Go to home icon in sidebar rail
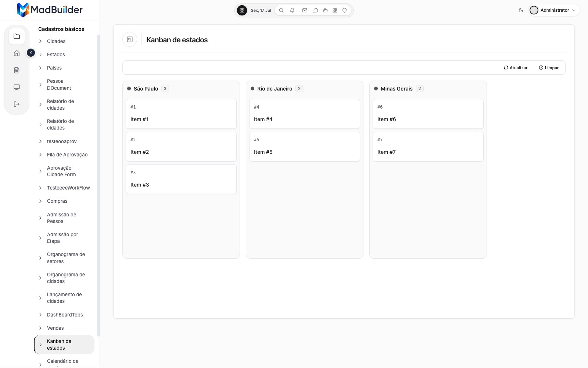588x368 pixels. click(x=17, y=53)
